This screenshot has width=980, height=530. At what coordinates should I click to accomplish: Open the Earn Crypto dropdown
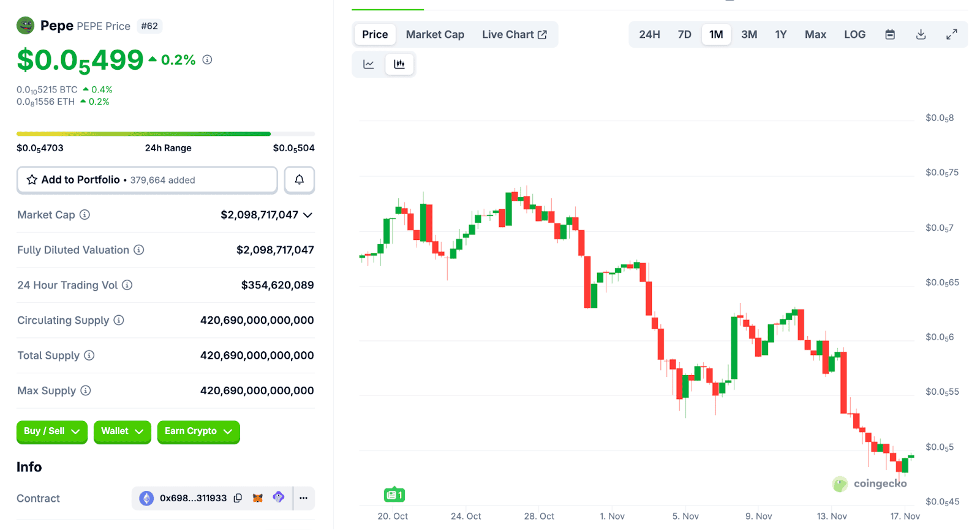[198, 431]
